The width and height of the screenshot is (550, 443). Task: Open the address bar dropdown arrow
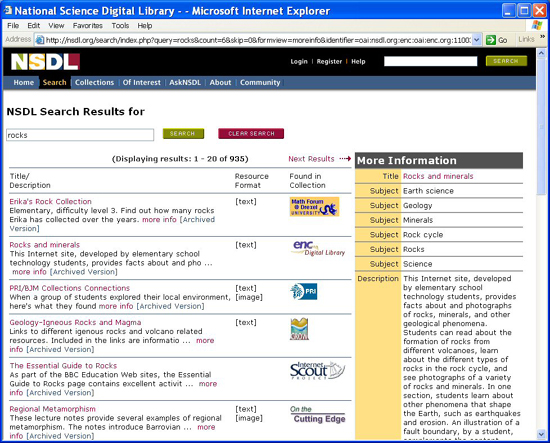pyautogui.click(x=476, y=40)
